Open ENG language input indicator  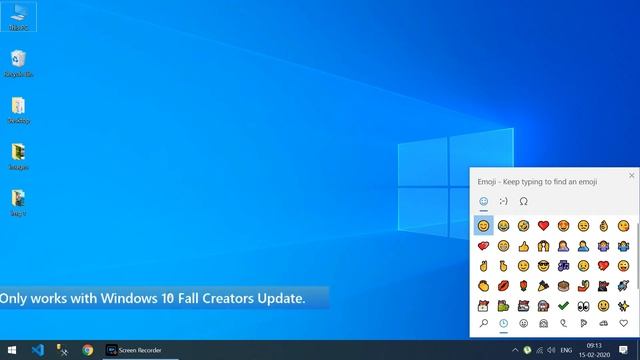click(x=566, y=350)
